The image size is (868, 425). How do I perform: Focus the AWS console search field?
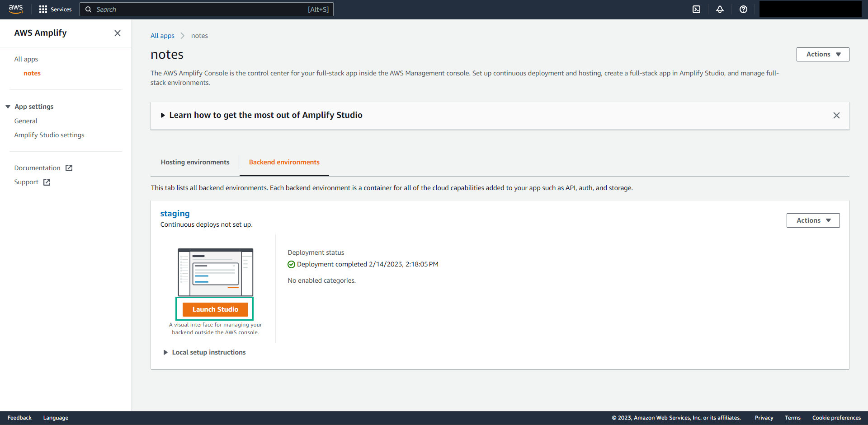click(x=207, y=9)
